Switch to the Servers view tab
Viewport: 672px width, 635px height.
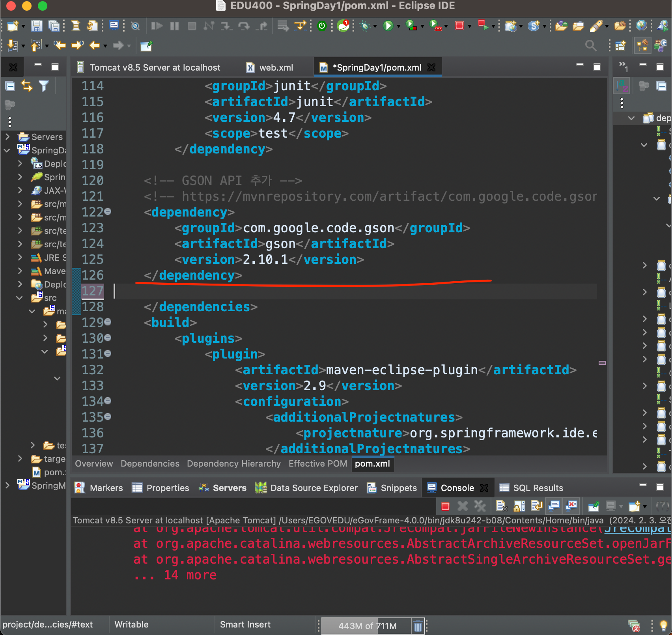tap(223, 488)
